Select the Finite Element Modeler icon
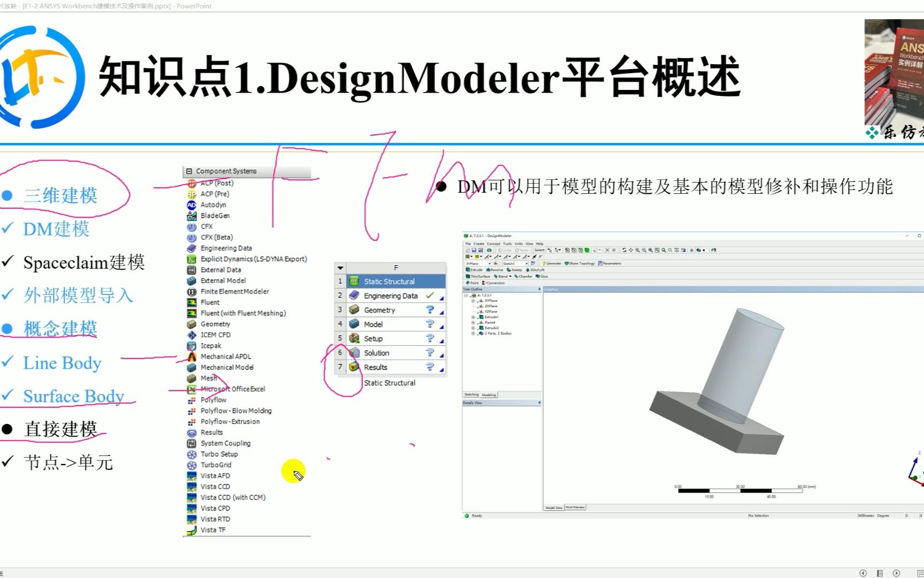The width and height of the screenshot is (924, 578). click(191, 292)
